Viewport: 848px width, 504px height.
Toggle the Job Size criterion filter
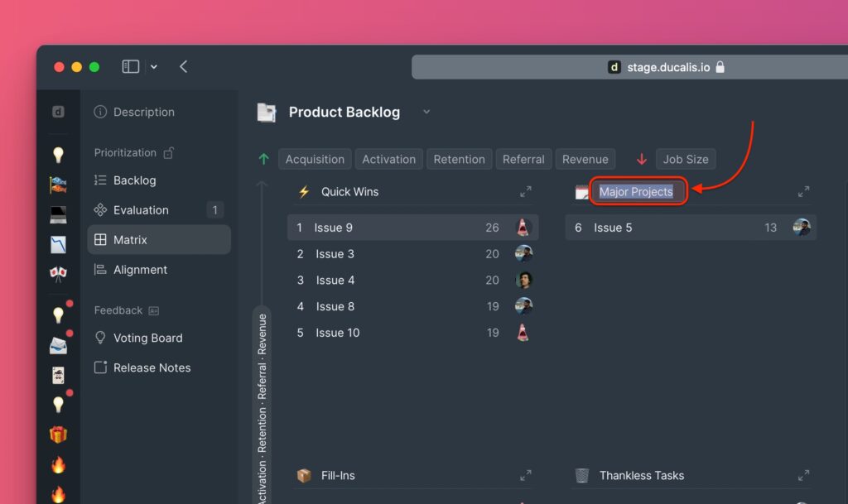[x=686, y=160]
